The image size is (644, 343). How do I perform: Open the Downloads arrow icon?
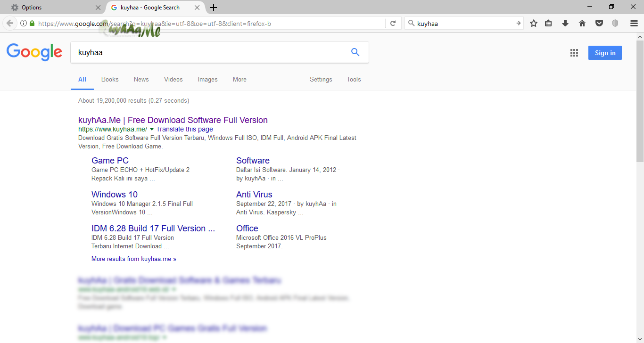565,23
